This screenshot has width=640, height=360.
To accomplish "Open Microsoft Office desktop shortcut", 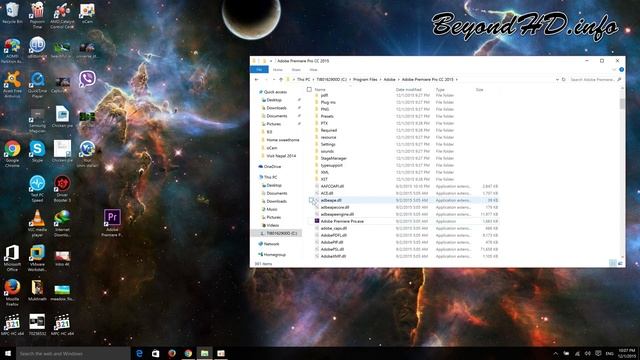I will (12, 258).
